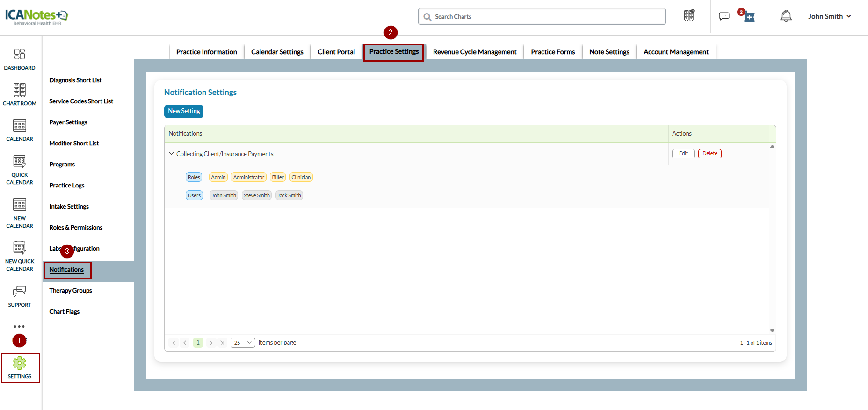This screenshot has width=868, height=410.
Task: Click the new chart icon with red badge
Action: 749,17
